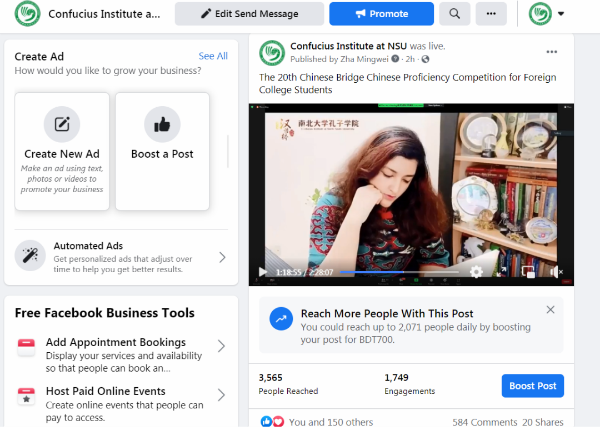This screenshot has height=427, width=600.
Task: Expand Add Appointment Bookings tool
Action: click(221, 347)
